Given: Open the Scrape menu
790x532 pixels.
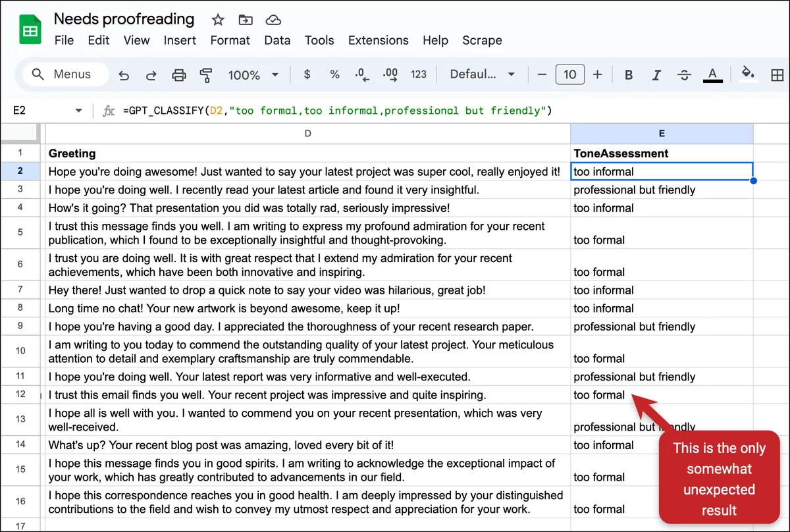Looking at the screenshot, I should pos(482,40).
